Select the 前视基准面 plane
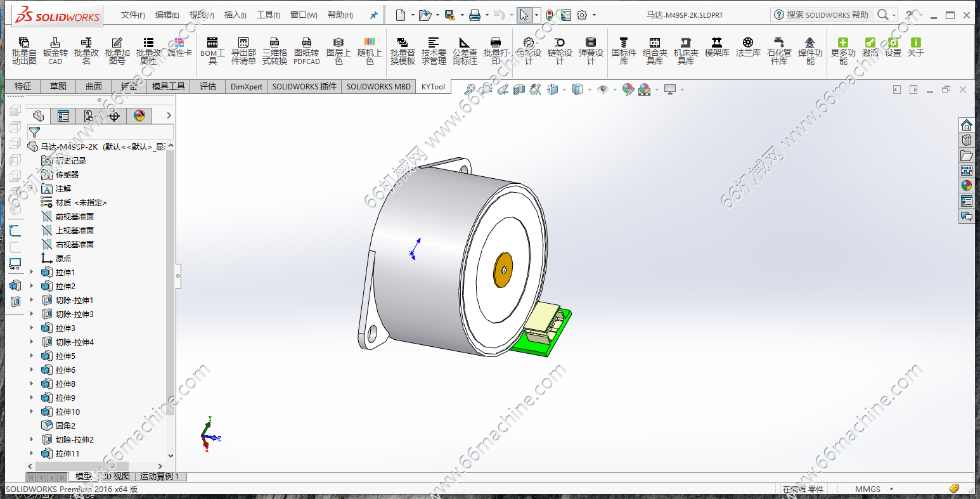Image resolution: width=980 pixels, height=499 pixels. (x=74, y=216)
